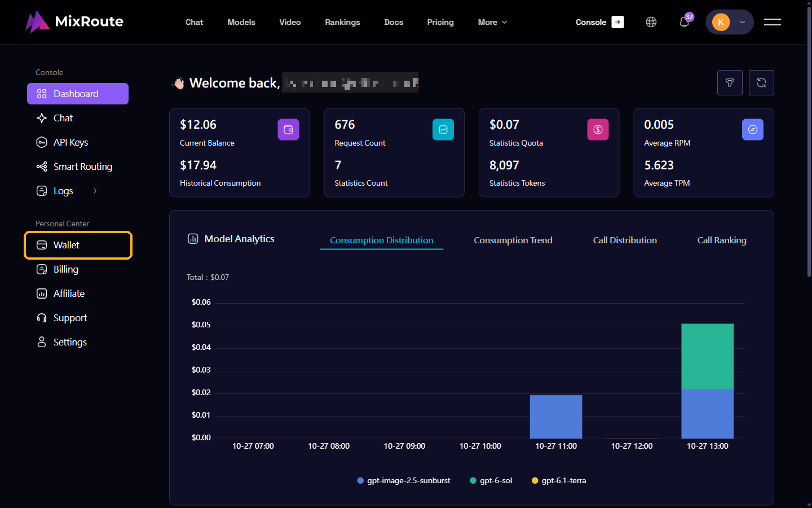This screenshot has width=812, height=508.
Task: Select Dashboard in the Console menu
Action: pyautogui.click(x=78, y=94)
